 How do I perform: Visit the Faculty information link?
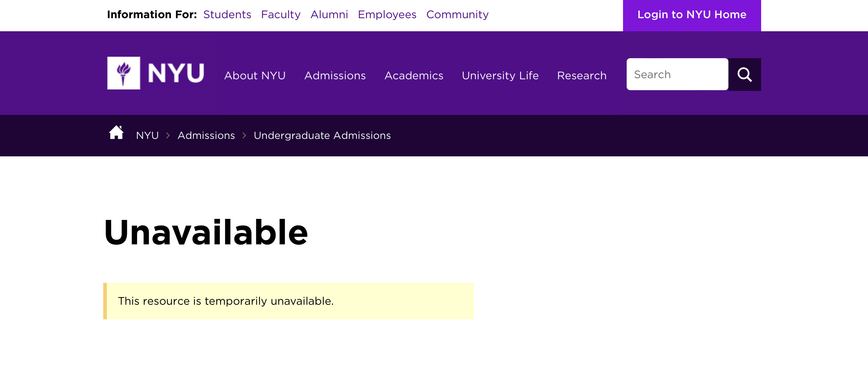coord(281,15)
